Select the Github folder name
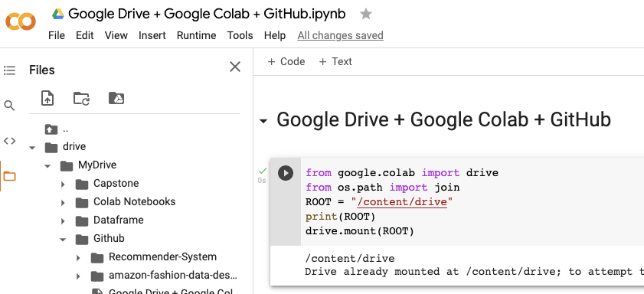Viewport: 644px width, 294px height. (x=109, y=239)
